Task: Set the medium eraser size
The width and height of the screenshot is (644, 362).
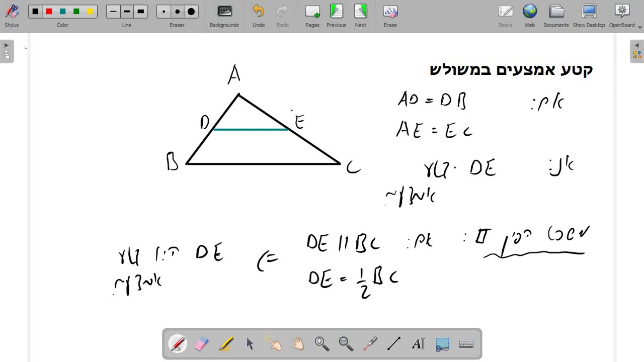Action: (177, 12)
